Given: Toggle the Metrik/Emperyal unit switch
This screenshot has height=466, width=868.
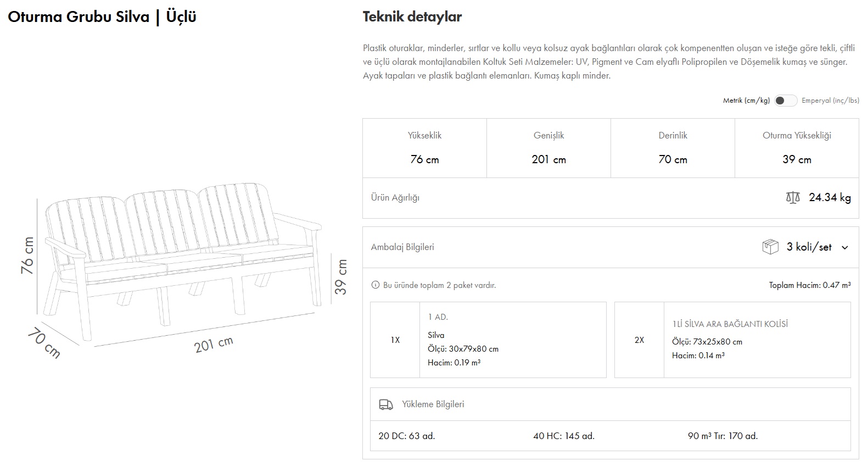Looking at the screenshot, I should click(785, 101).
